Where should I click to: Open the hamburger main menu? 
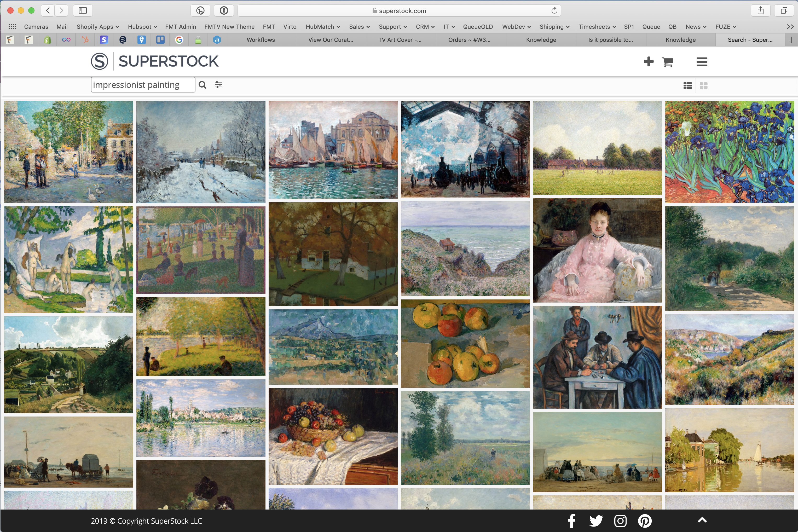click(x=702, y=62)
